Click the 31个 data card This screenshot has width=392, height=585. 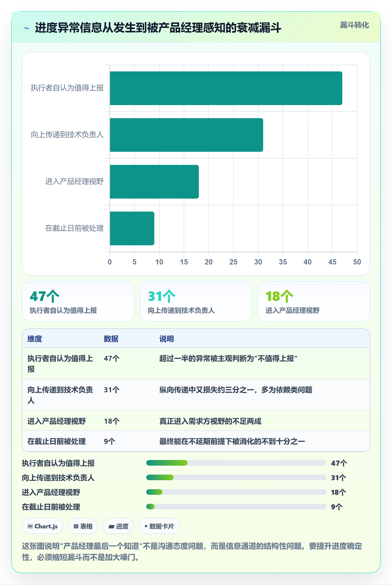(196, 301)
